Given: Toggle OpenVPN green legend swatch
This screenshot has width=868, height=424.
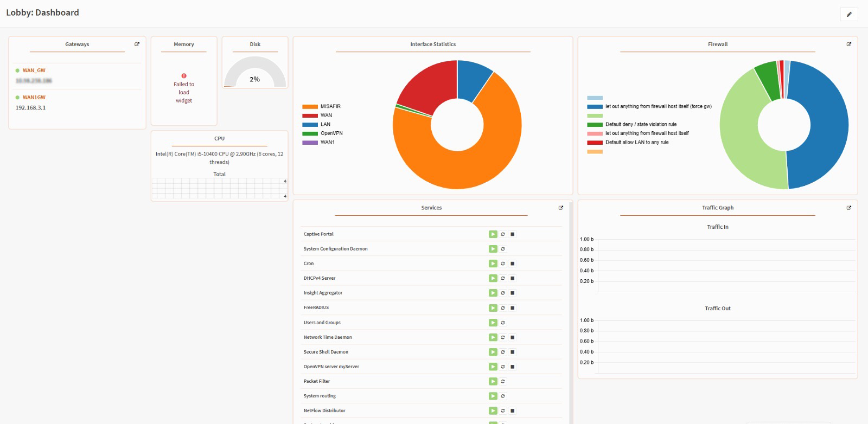Looking at the screenshot, I should tap(310, 133).
